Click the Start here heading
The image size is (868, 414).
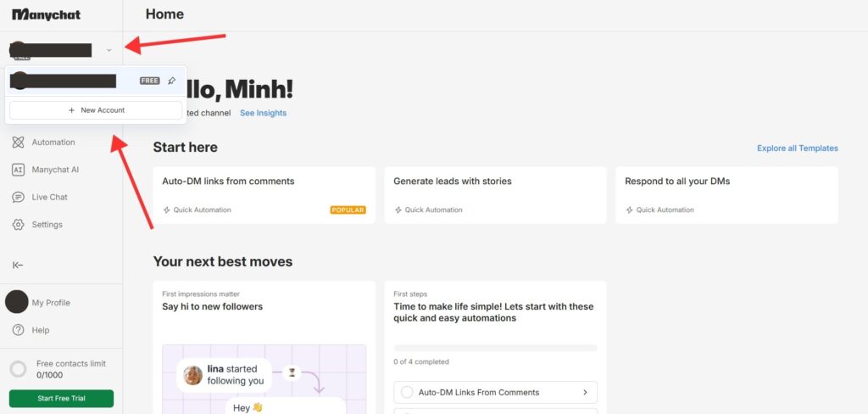pyautogui.click(x=186, y=148)
